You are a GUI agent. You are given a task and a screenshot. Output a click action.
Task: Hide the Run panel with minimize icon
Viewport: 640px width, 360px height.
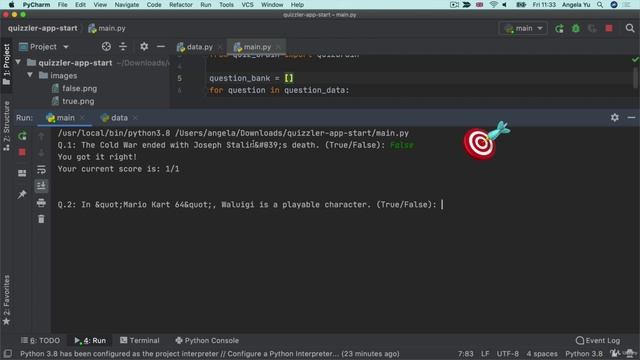(x=631, y=118)
